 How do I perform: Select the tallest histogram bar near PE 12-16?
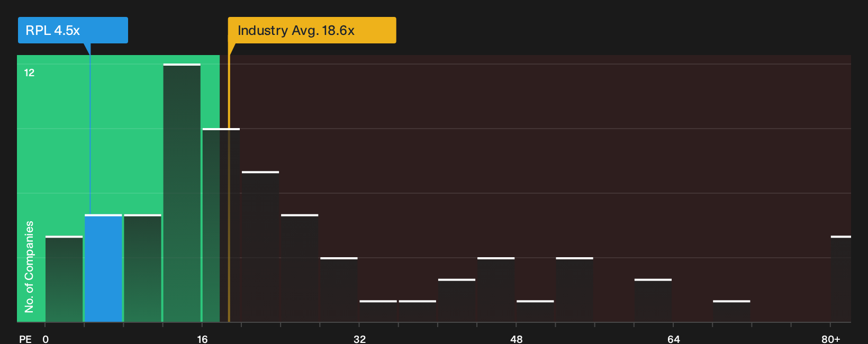tap(182, 193)
